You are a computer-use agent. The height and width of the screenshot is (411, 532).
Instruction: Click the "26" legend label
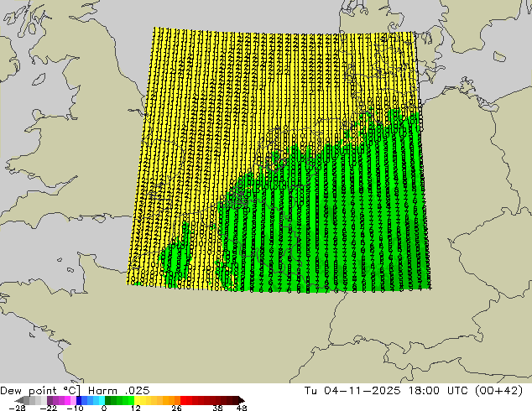tap(176, 408)
